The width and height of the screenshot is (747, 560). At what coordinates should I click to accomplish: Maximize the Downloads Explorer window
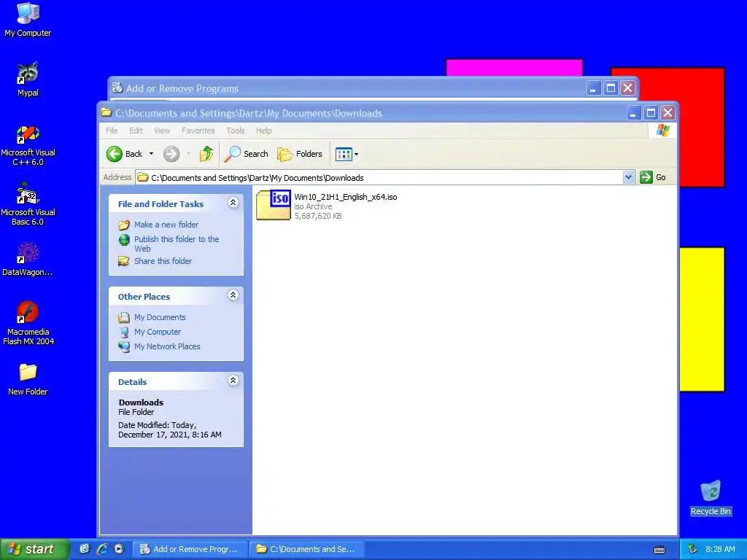pos(651,113)
